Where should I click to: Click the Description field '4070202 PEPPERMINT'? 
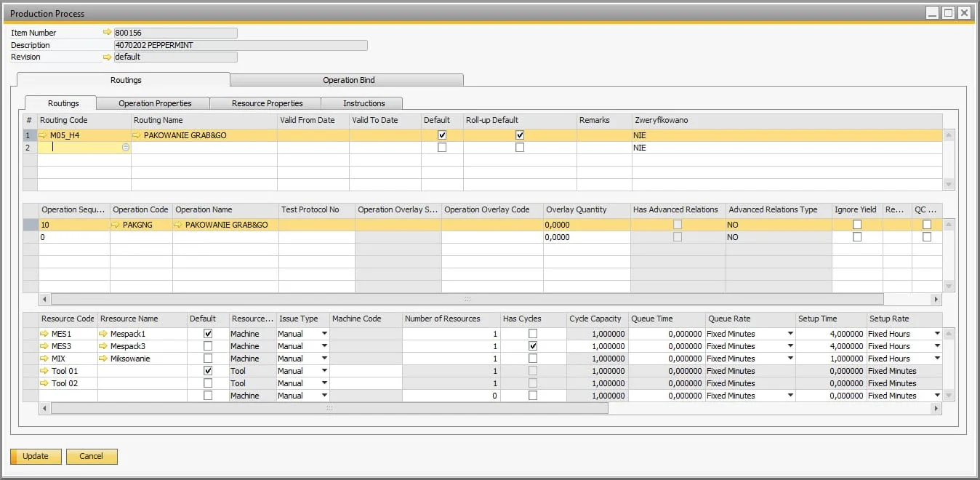[241, 45]
